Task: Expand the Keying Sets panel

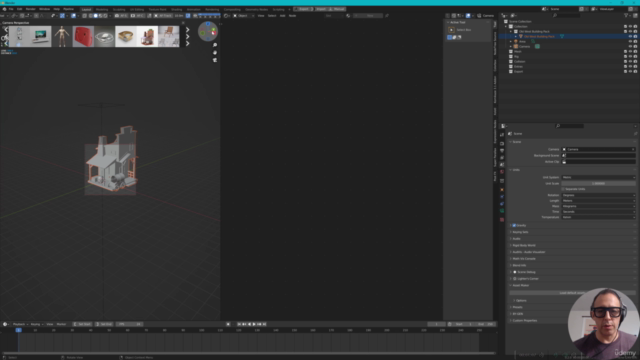Action: click(x=520, y=232)
